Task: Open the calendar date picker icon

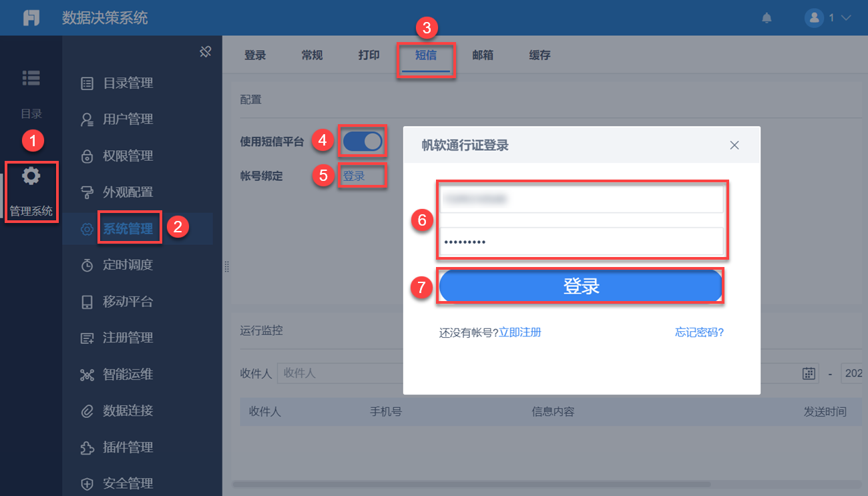Action: tap(809, 374)
